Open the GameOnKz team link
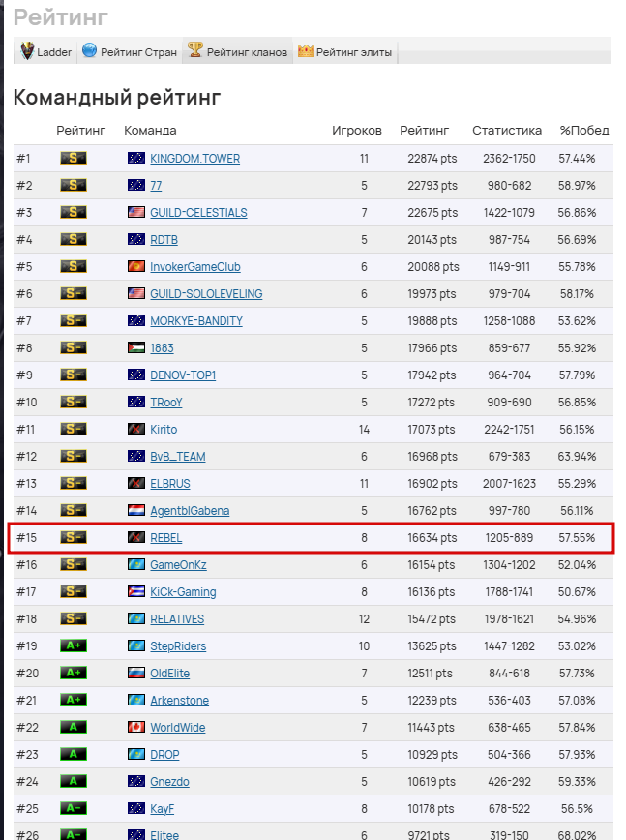This screenshot has width=626, height=840. [181, 565]
